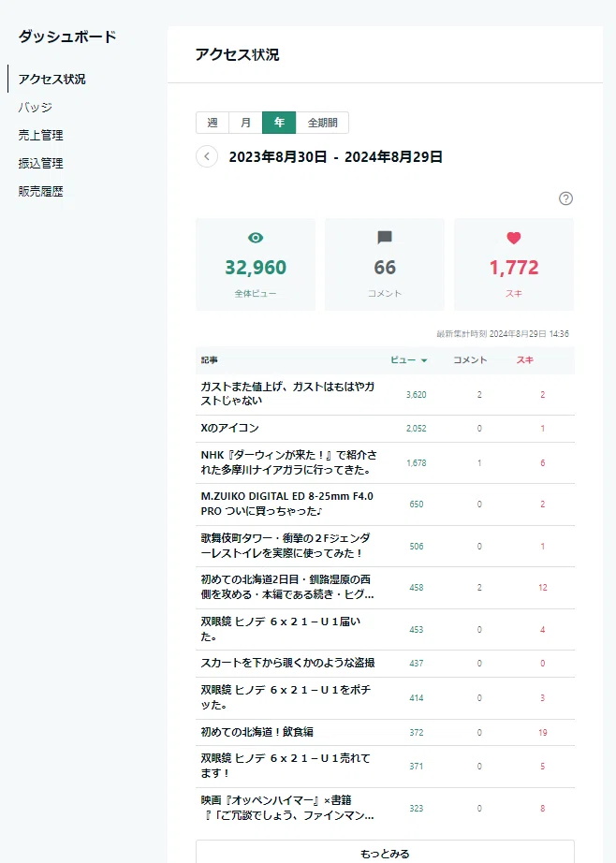Click the help question mark icon
Viewport: 616px width, 863px height.
point(565,198)
